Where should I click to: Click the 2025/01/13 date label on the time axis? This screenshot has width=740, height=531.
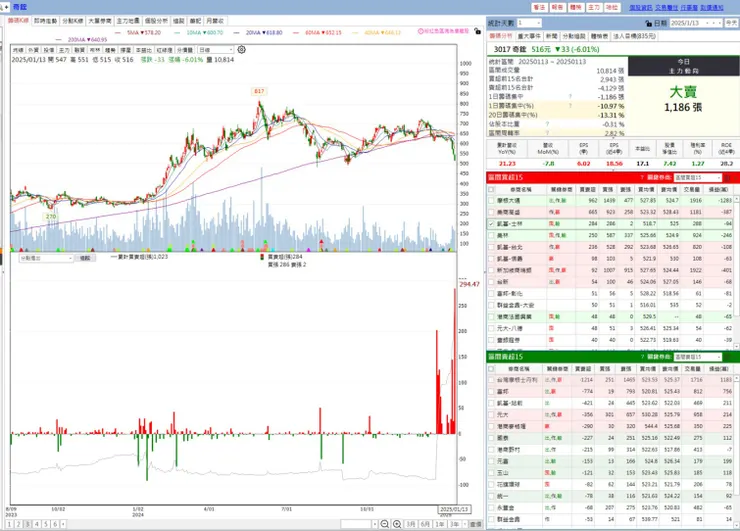coord(454,509)
